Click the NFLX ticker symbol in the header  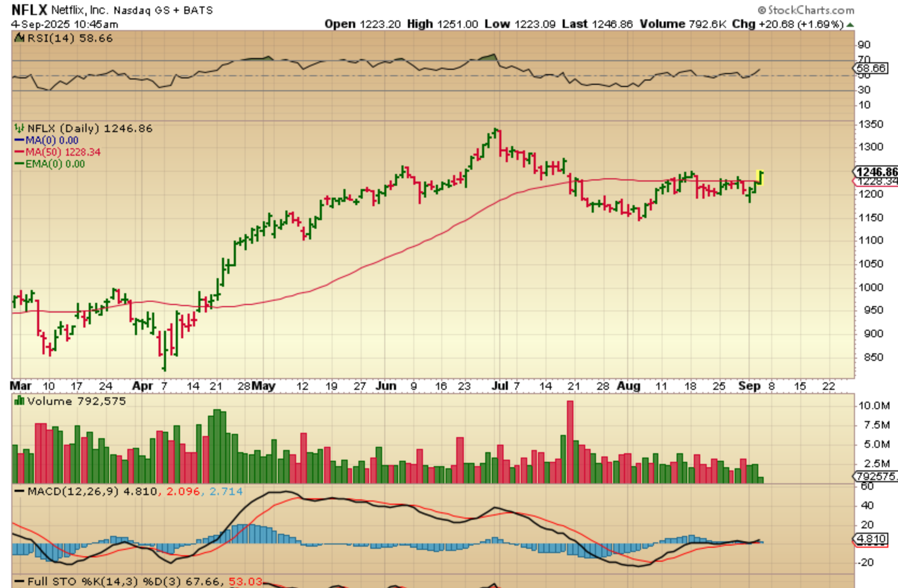(x=29, y=10)
